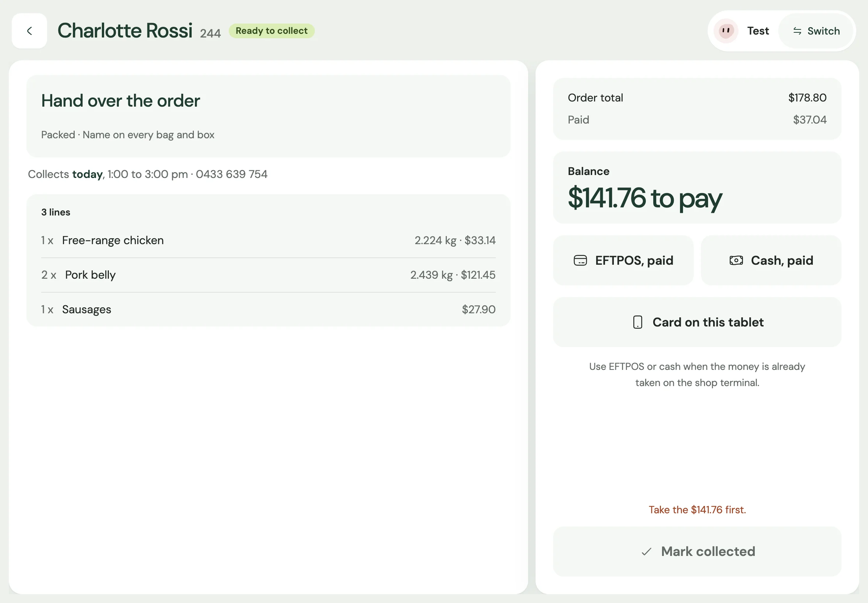868x603 pixels.
Task: Click the Ready to collect status badge
Action: point(272,31)
